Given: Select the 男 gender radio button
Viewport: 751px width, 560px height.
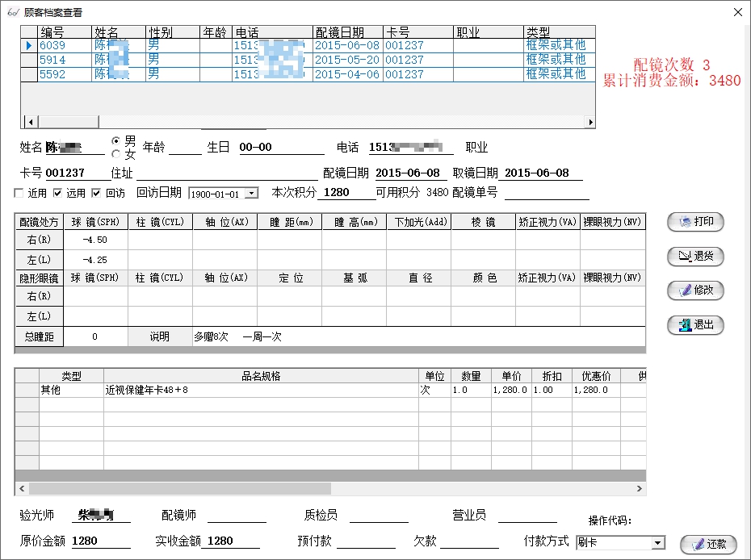Looking at the screenshot, I should point(116,141).
